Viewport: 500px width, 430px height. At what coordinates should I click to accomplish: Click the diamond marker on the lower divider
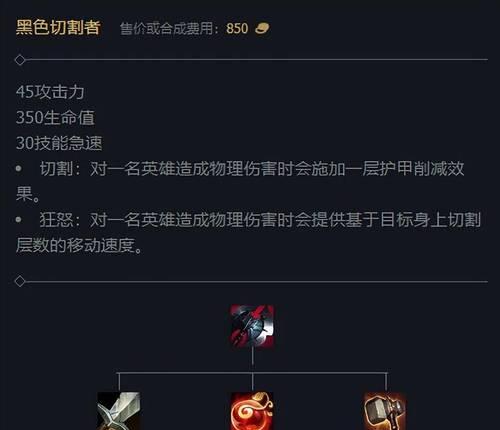[x=20, y=281]
